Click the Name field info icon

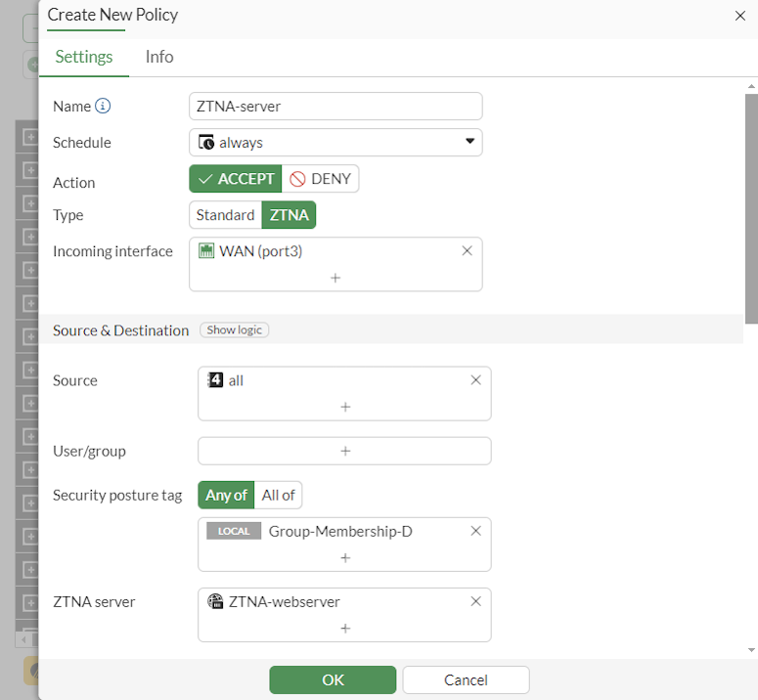point(103,107)
